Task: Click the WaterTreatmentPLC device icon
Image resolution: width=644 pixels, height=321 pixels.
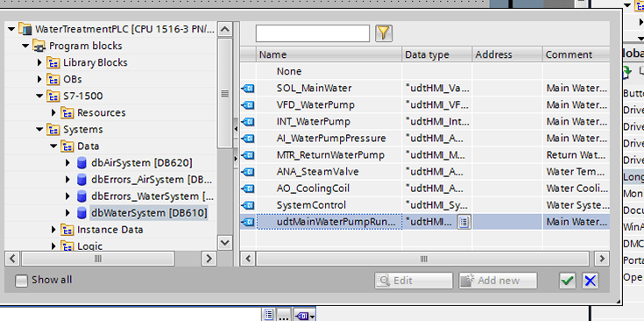Action: (x=25, y=29)
